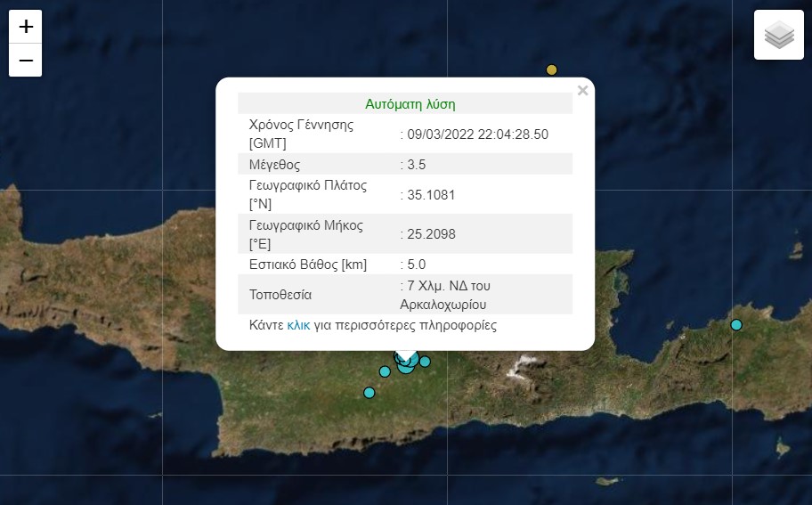This screenshot has height=505, width=812.
Task: Click the 'Τοποθεσία' label
Action: coord(280,295)
